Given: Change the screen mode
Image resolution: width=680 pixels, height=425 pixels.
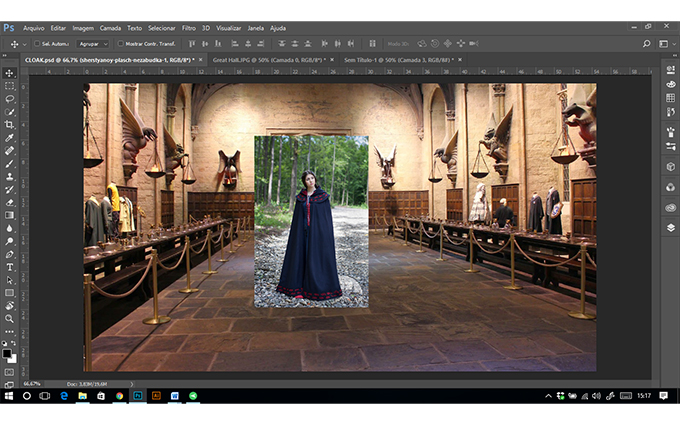Looking at the screenshot, I should tap(9, 384).
